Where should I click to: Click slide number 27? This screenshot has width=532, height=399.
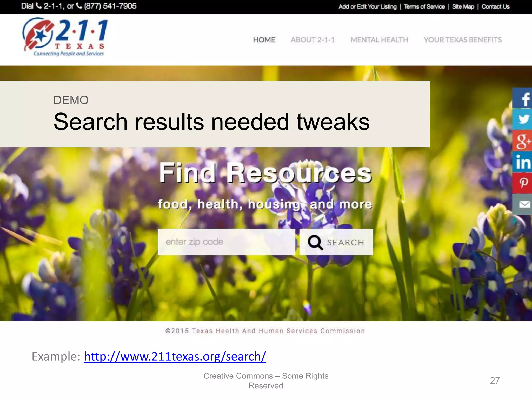click(495, 381)
